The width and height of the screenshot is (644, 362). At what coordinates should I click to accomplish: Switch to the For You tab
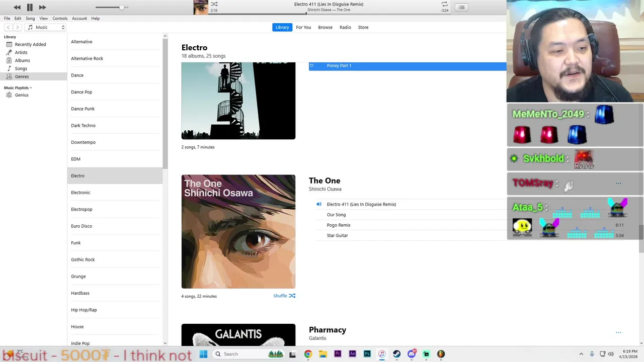coord(303,27)
